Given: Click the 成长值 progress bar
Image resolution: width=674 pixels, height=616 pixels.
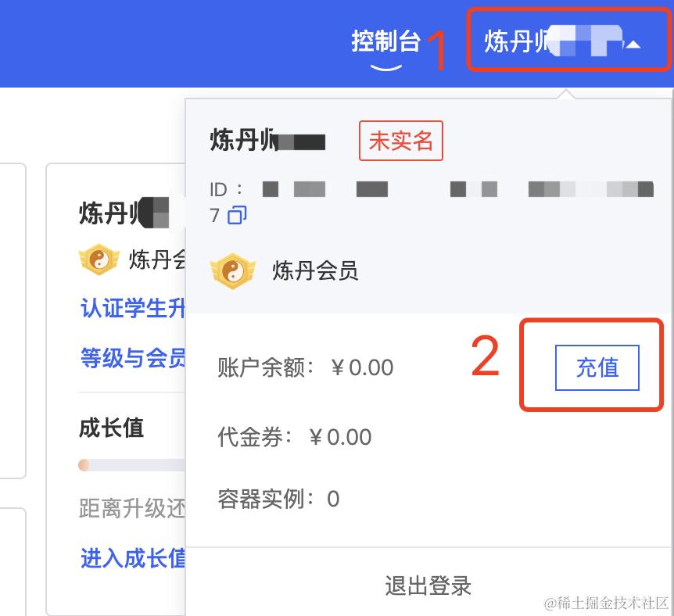Looking at the screenshot, I should (x=132, y=465).
